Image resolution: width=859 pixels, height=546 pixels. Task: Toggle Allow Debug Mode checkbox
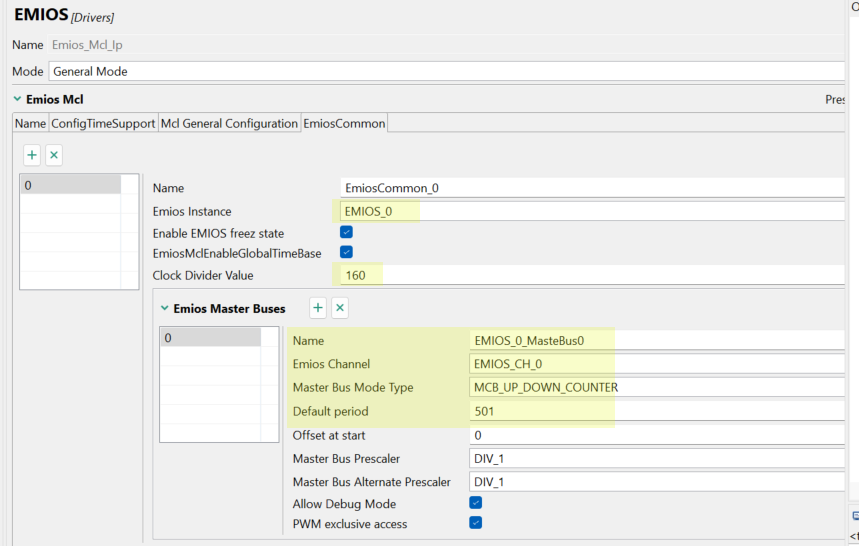click(x=476, y=503)
